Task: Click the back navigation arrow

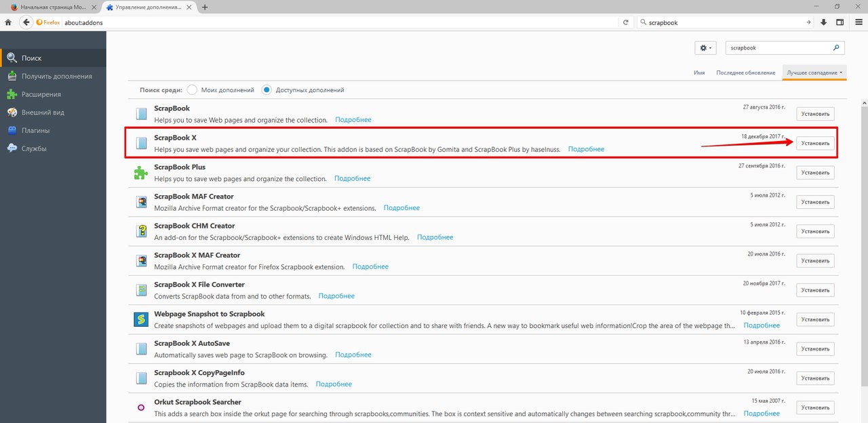Action: (x=26, y=22)
